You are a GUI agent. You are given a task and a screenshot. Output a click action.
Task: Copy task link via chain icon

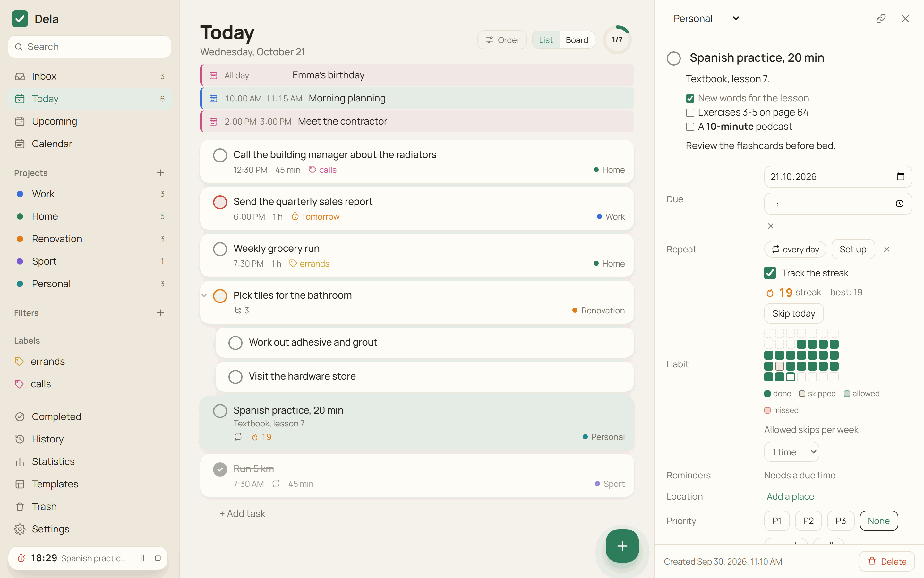[x=880, y=18]
